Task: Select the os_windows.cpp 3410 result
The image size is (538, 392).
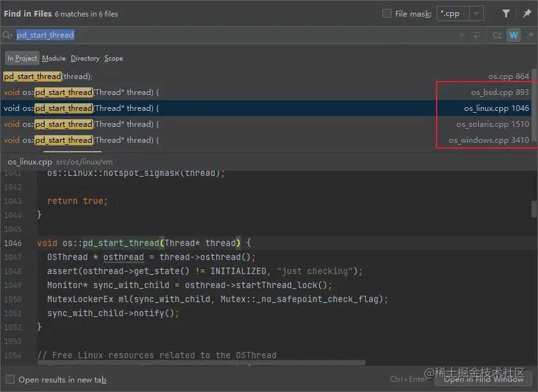Action: tap(266, 140)
